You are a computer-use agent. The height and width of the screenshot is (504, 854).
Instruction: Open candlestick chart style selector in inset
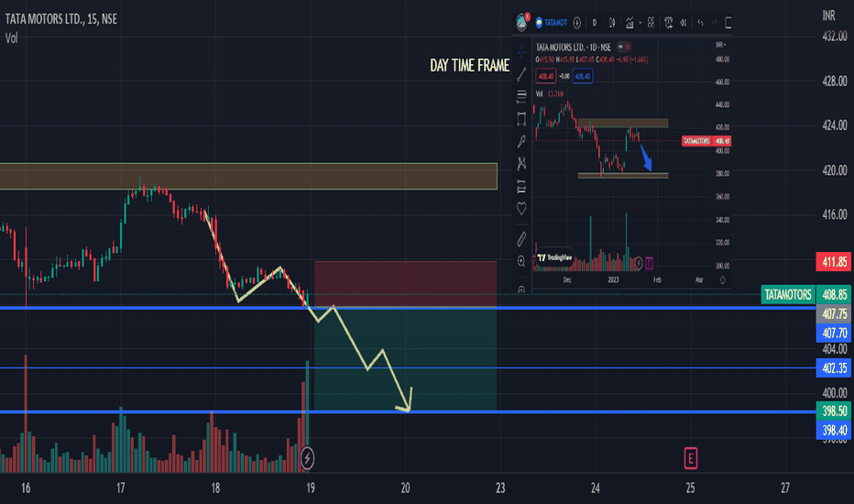(x=612, y=23)
